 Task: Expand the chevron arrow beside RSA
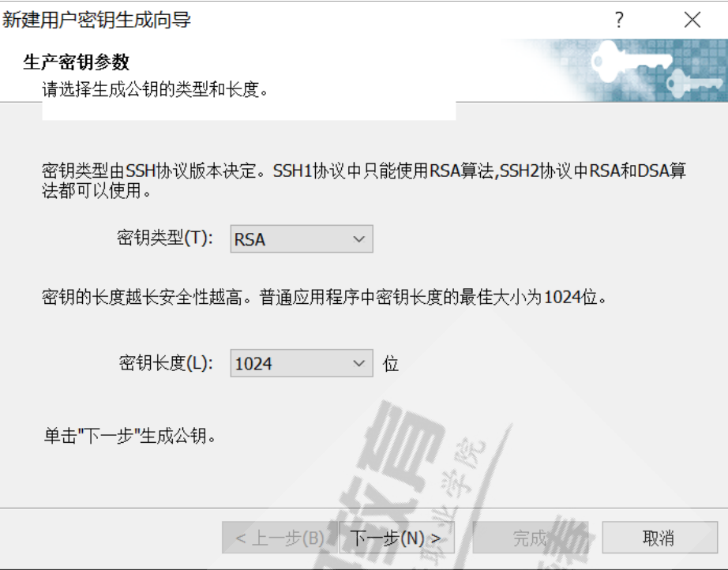[x=358, y=239]
